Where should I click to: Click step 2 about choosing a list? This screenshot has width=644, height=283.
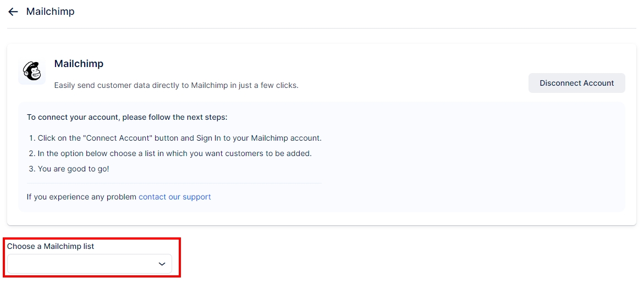tap(174, 153)
